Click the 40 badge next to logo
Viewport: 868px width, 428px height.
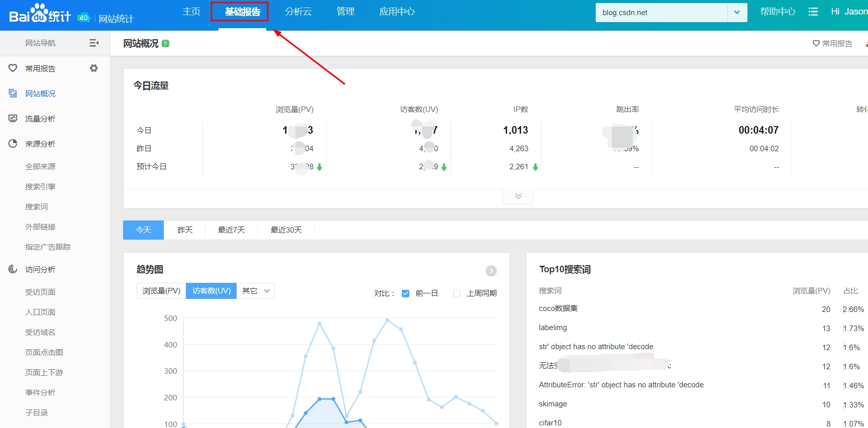[x=83, y=18]
